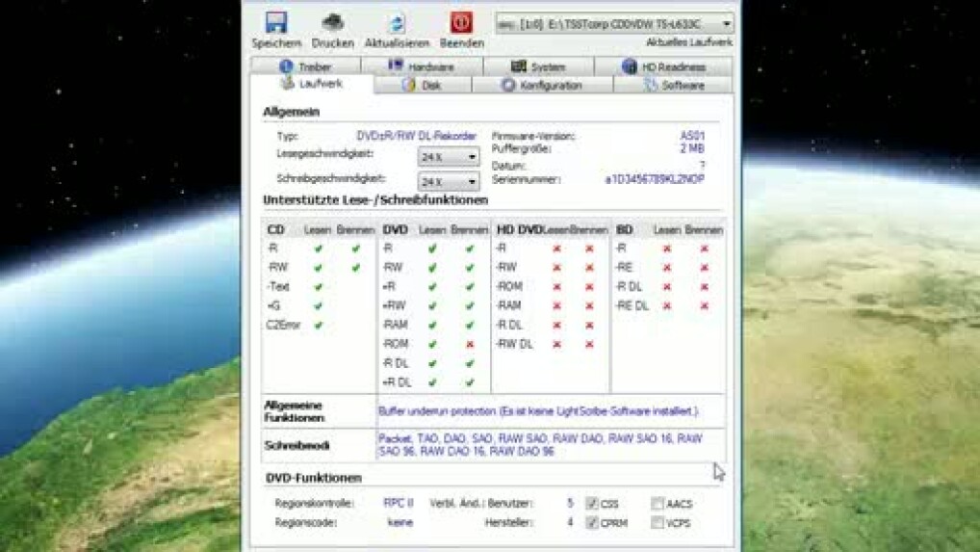The width and height of the screenshot is (980, 552).
Task: Select the Software tab
Action: (x=674, y=85)
